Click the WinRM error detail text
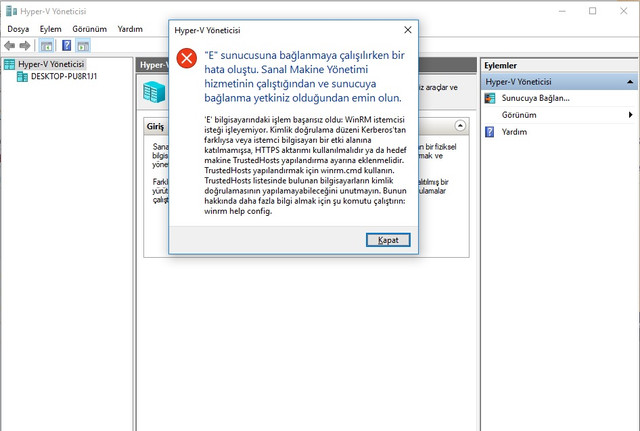The image size is (640, 431). pyautogui.click(x=305, y=165)
